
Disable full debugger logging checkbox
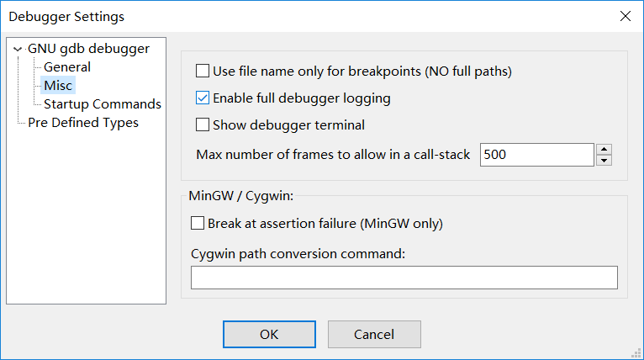203,98
